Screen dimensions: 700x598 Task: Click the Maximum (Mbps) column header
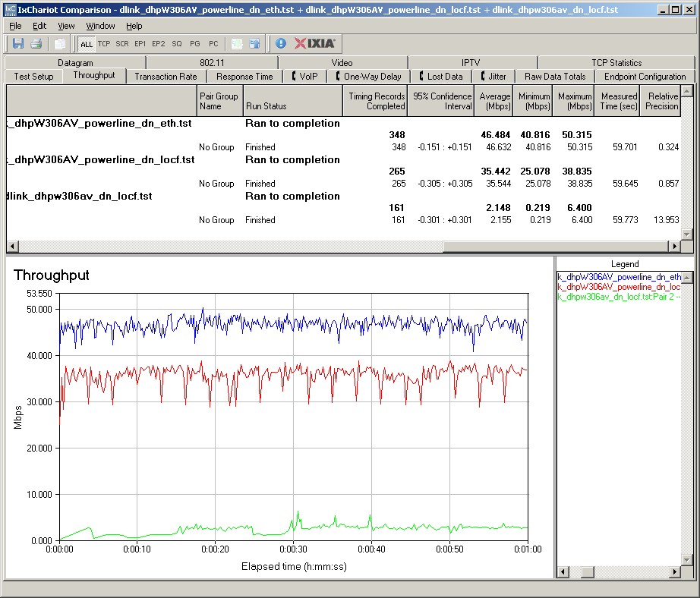coord(574,101)
